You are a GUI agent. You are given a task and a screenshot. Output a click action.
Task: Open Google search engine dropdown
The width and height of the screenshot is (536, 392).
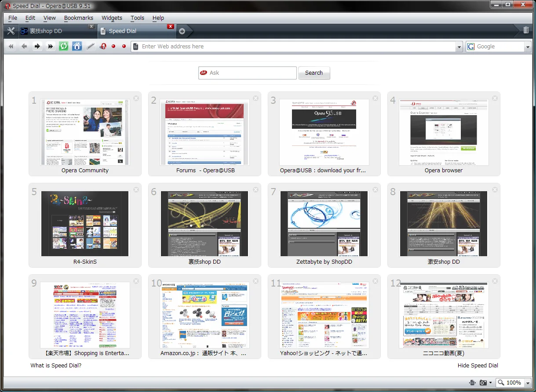pyautogui.click(x=528, y=47)
